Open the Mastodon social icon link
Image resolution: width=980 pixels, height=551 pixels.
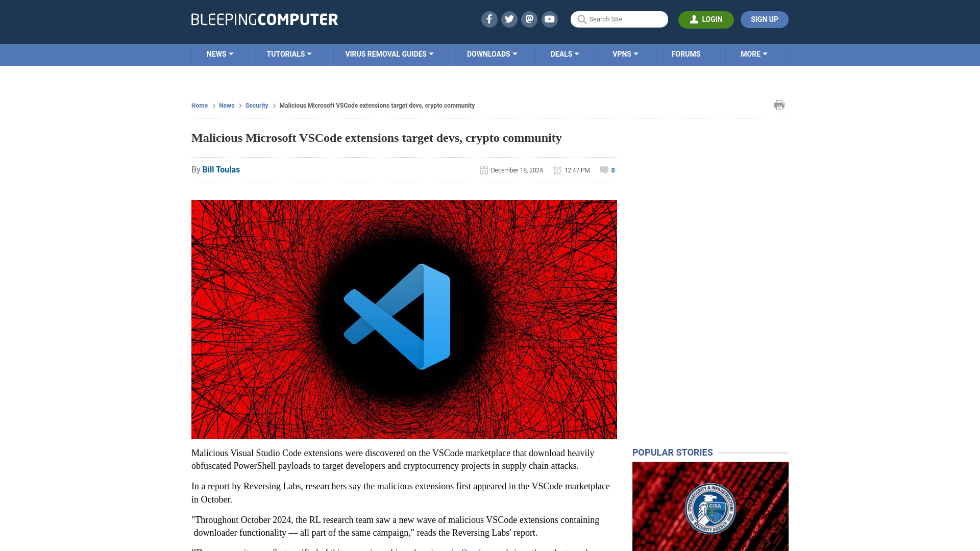pyautogui.click(x=529, y=19)
